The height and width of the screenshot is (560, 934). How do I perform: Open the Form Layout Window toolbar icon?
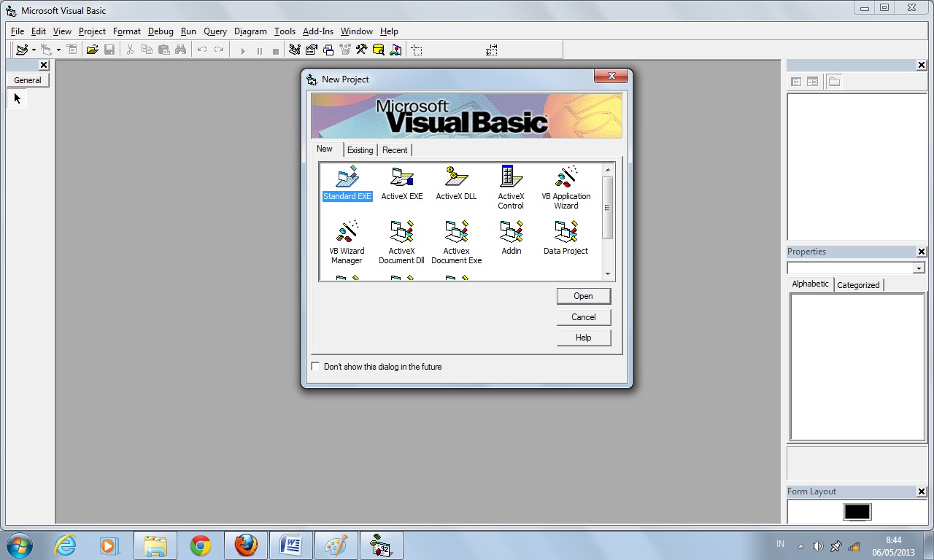point(328,50)
